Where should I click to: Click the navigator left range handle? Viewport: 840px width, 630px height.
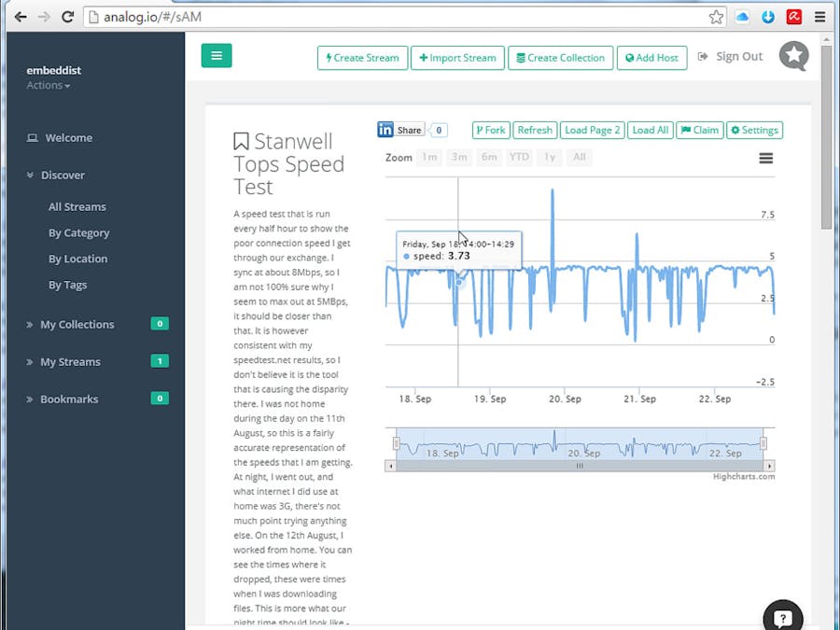pos(396,443)
